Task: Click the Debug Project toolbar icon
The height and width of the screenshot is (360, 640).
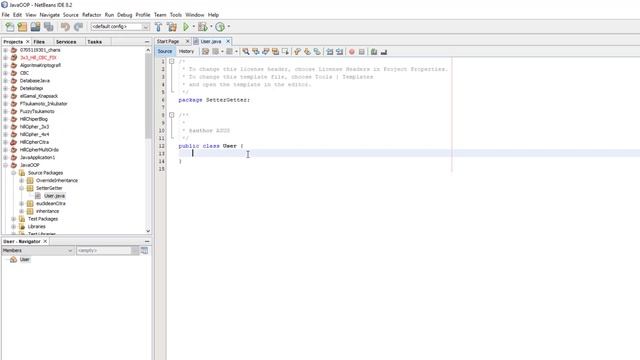Action: (x=202, y=27)
